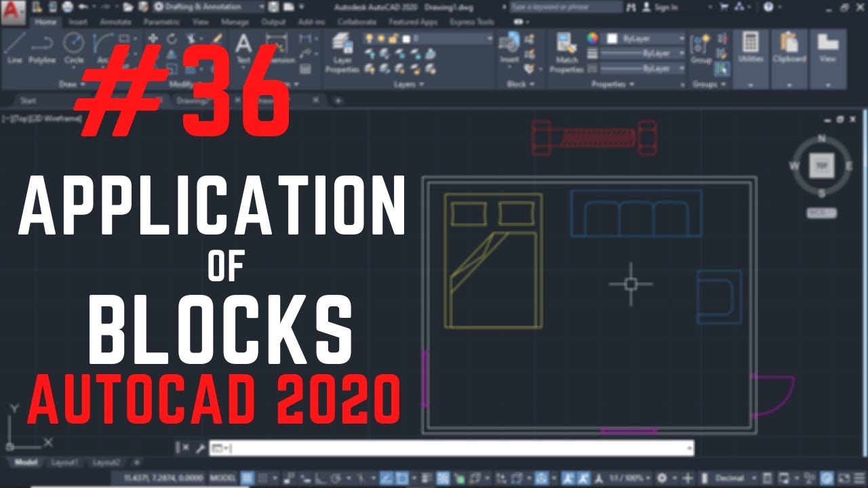868x488 pixels.
Task: Click the Plot printer icon in quick access toolbar
Action: 67,7
